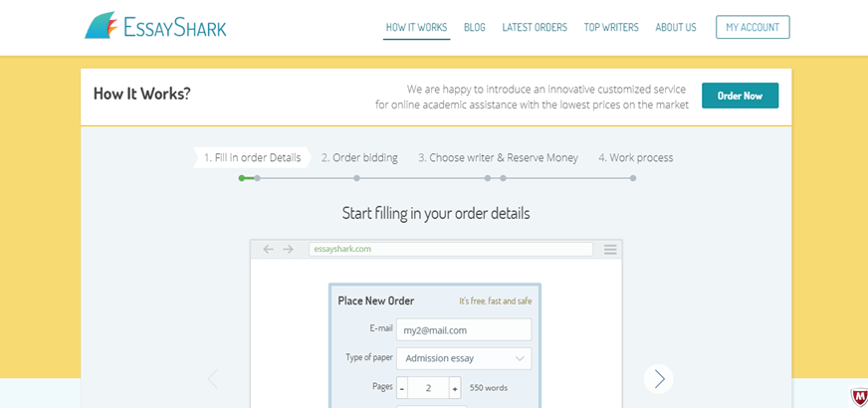This screenshot has width=868, height=408.
Task: Open Latest Orders in the navigation
Action: pyautogui.click(x=535, y=27)
